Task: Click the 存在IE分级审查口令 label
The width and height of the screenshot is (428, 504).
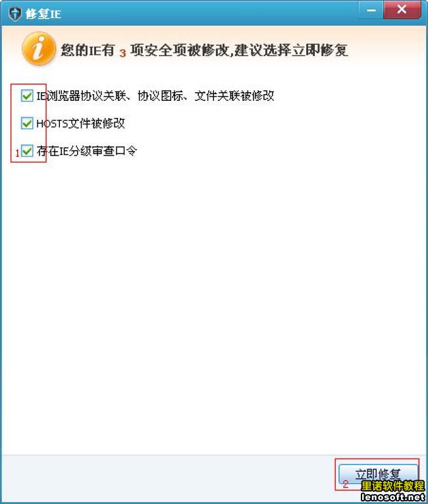Action: click(x=86, y=151)
